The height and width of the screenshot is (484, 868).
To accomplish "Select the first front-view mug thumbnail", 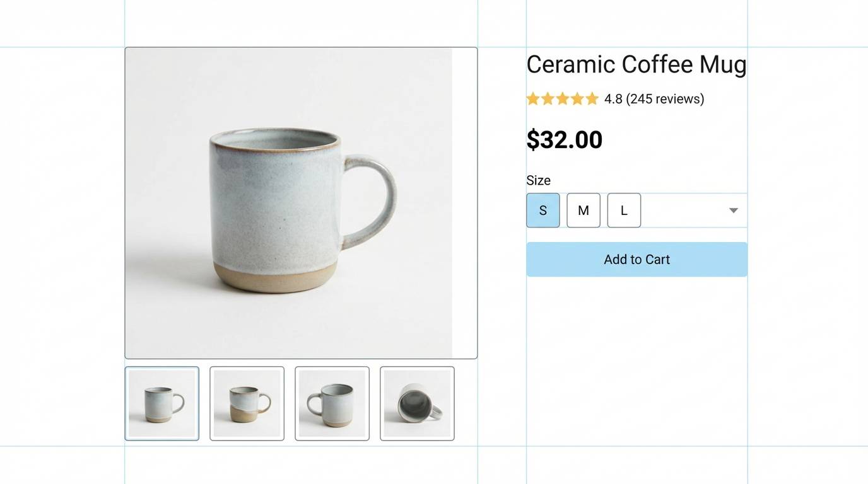I will pyautogui.click(x=161, y=403).
